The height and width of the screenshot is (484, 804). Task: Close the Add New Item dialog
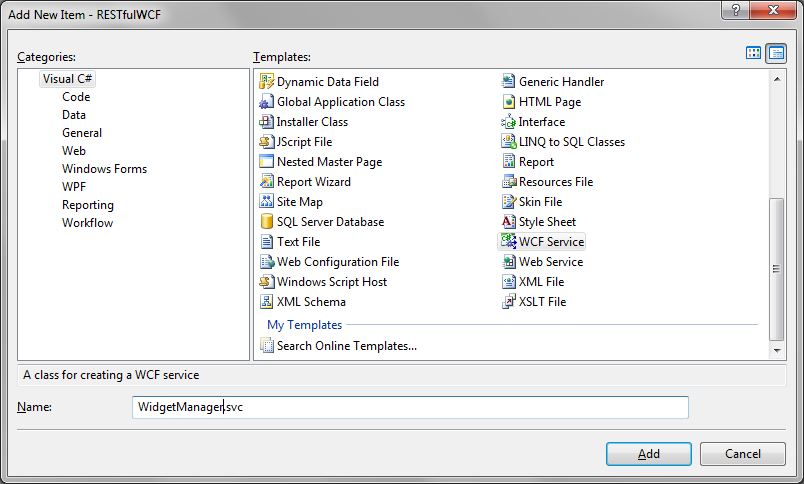[774, 10]
